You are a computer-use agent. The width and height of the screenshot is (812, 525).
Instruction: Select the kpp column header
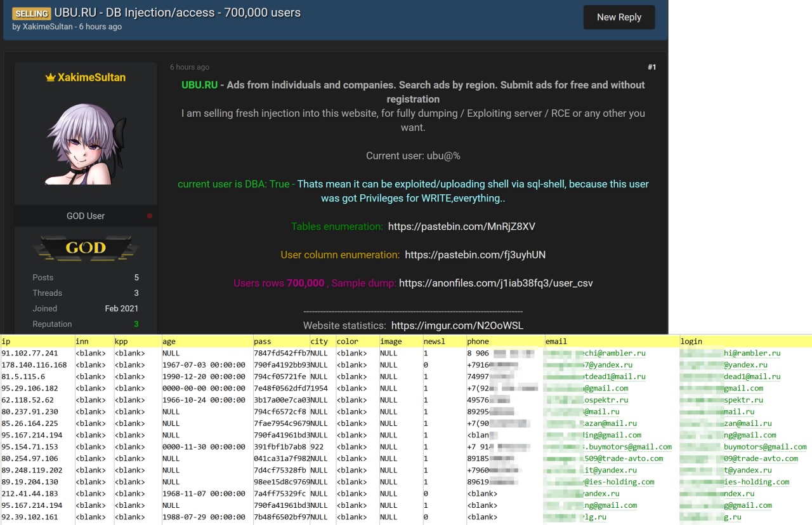pyautogui.click(x=137, y=341)
